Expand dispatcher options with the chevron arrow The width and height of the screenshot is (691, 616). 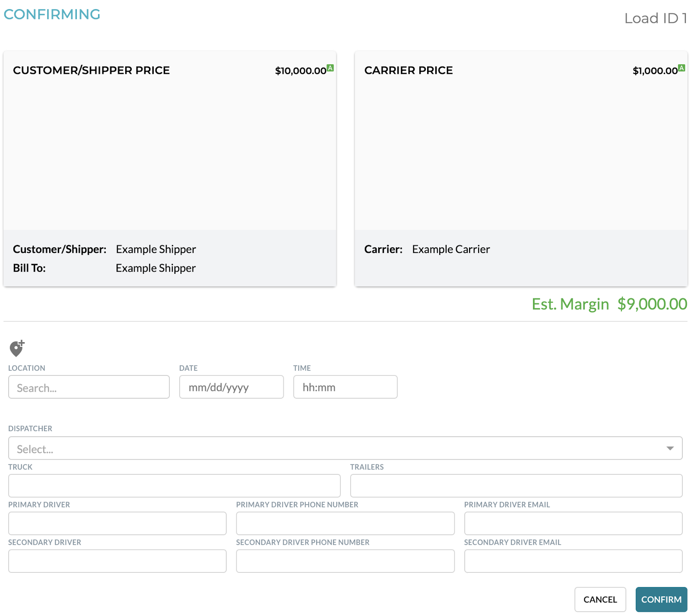[670, 448]
